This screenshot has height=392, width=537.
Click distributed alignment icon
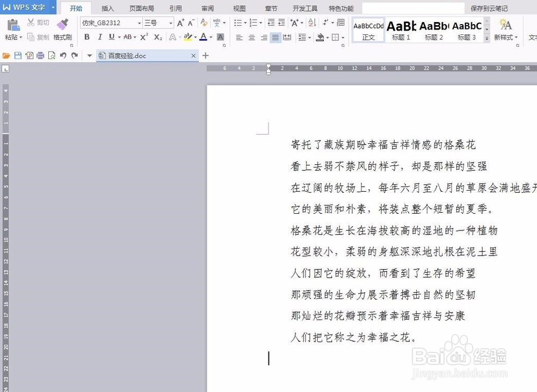pyautogui.click(x=287, y=37)
